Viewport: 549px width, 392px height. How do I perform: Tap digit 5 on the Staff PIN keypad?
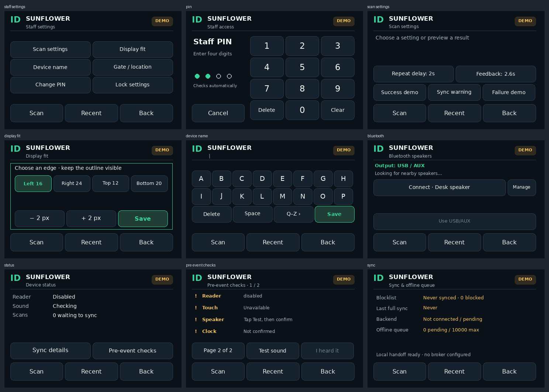point(302,67)
